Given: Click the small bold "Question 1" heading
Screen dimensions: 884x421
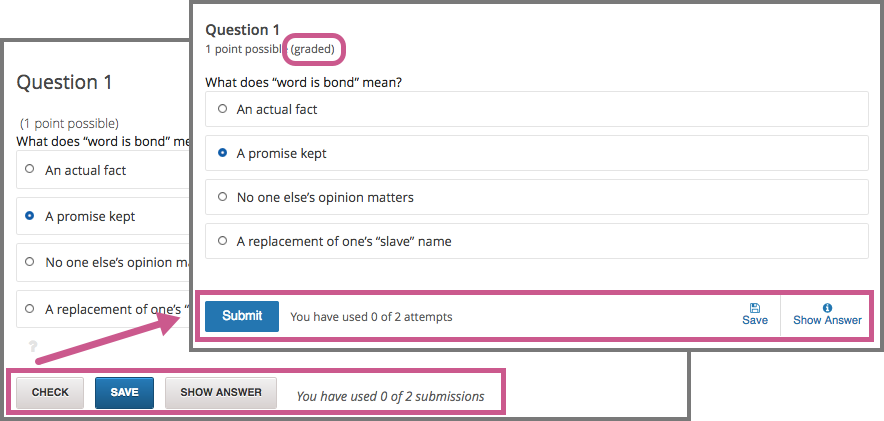Looking at the screenshot, I should point(243,30).
